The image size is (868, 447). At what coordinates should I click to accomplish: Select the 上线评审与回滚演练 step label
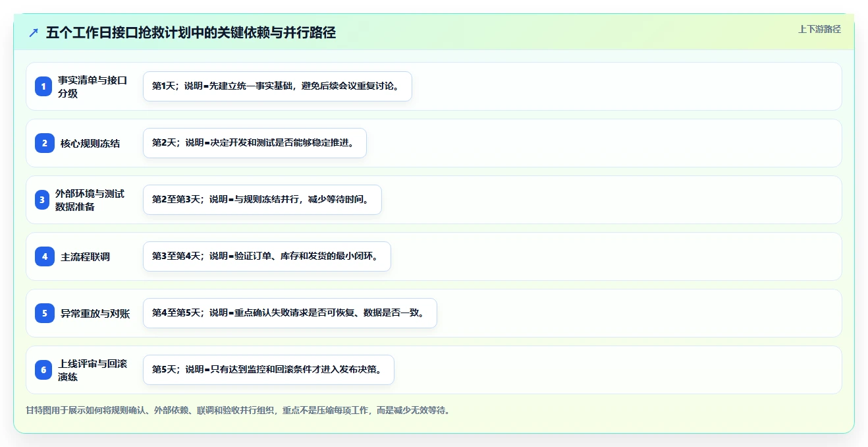point(92,370)
